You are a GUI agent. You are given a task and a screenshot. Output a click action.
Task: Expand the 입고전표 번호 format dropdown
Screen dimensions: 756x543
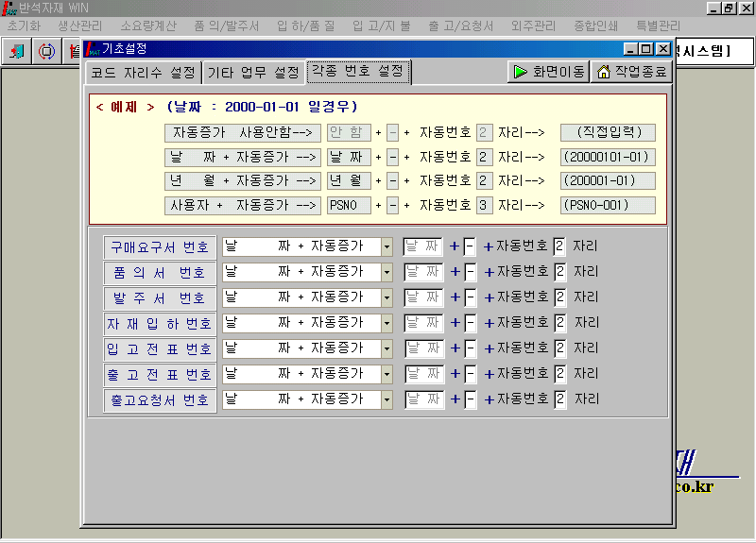(387, 349)
